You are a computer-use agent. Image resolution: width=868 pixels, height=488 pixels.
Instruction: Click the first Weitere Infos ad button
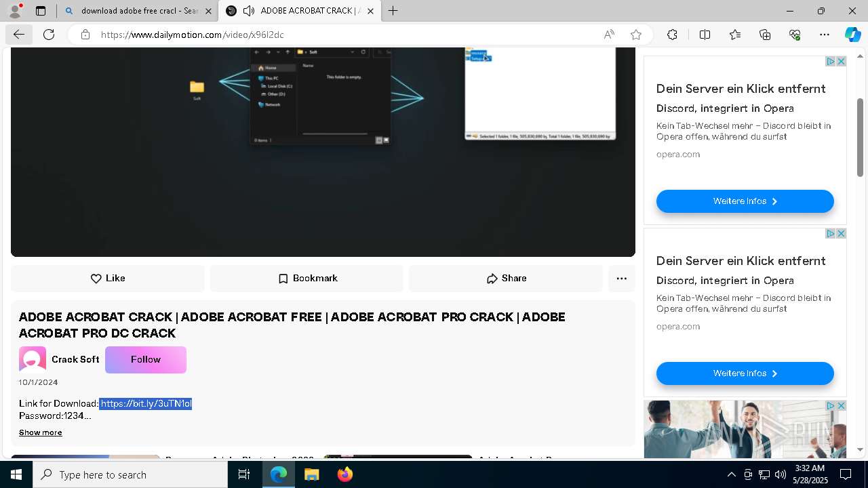coord(745,201)
